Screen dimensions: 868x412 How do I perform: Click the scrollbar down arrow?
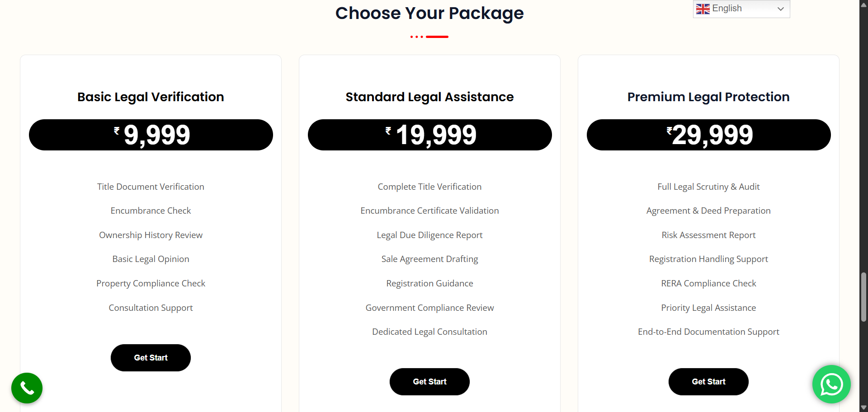(x=863, y=407)
